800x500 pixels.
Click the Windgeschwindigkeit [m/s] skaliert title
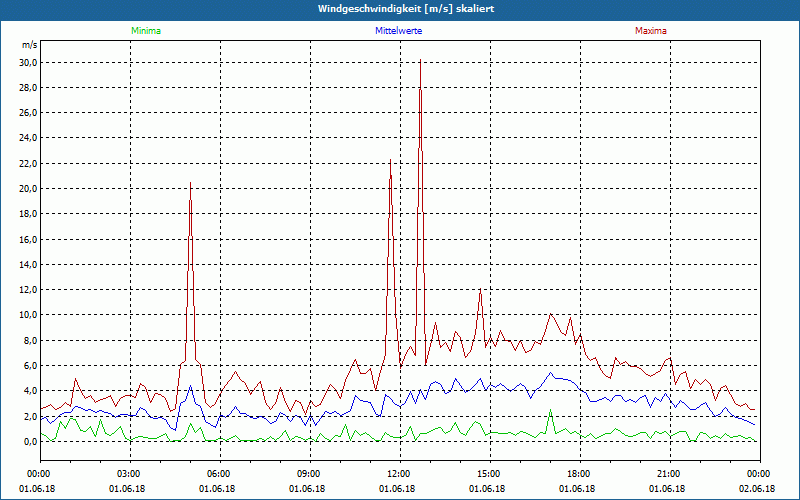[406, 9]
